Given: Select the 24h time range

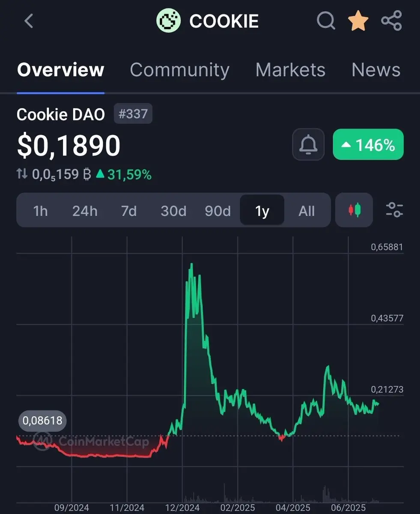Looking at the screenshot, I should point(85,211).
